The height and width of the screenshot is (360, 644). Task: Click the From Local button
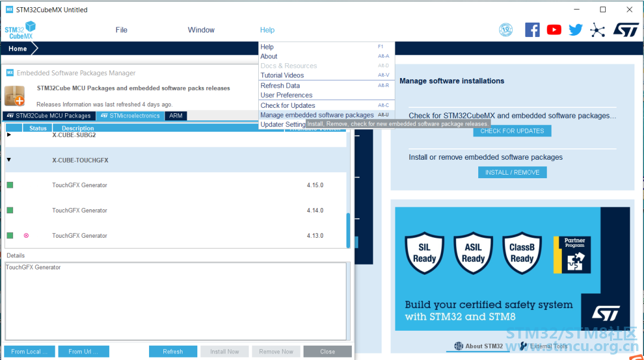(29, 352)
